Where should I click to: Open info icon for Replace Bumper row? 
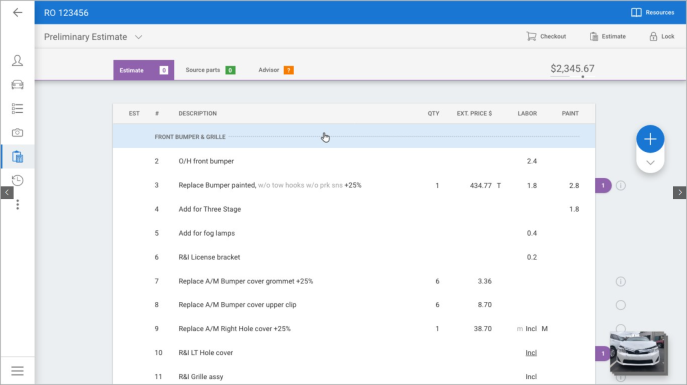621,186
